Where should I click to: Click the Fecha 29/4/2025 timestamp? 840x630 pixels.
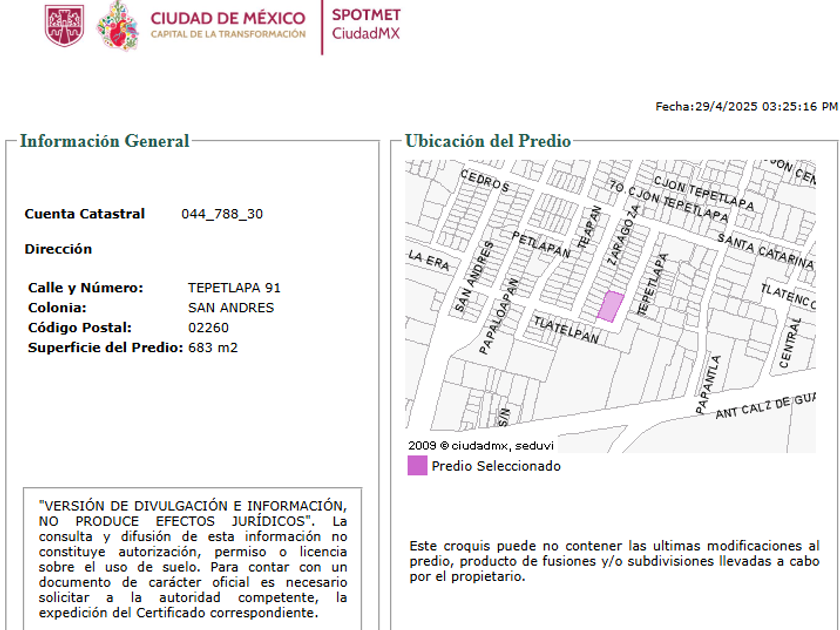click(746, 106)
